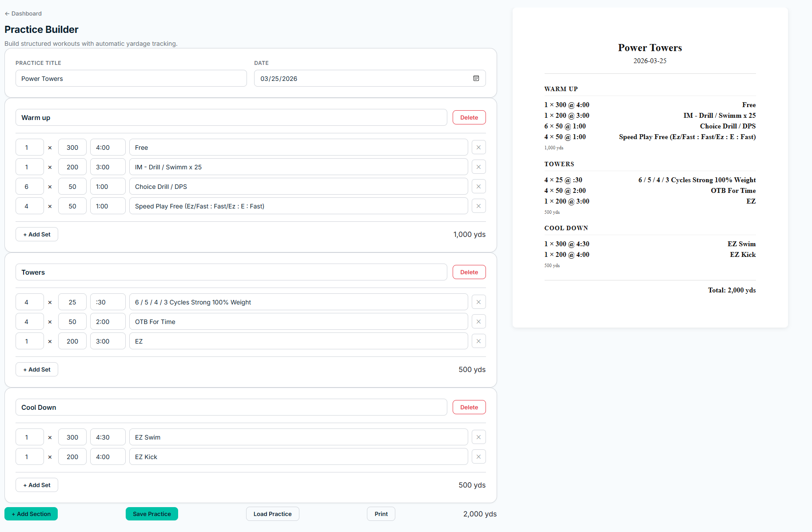Remove the OTB For Time towers row
Image resolution: width=812 pixels, height=532 pixels.
478,321
